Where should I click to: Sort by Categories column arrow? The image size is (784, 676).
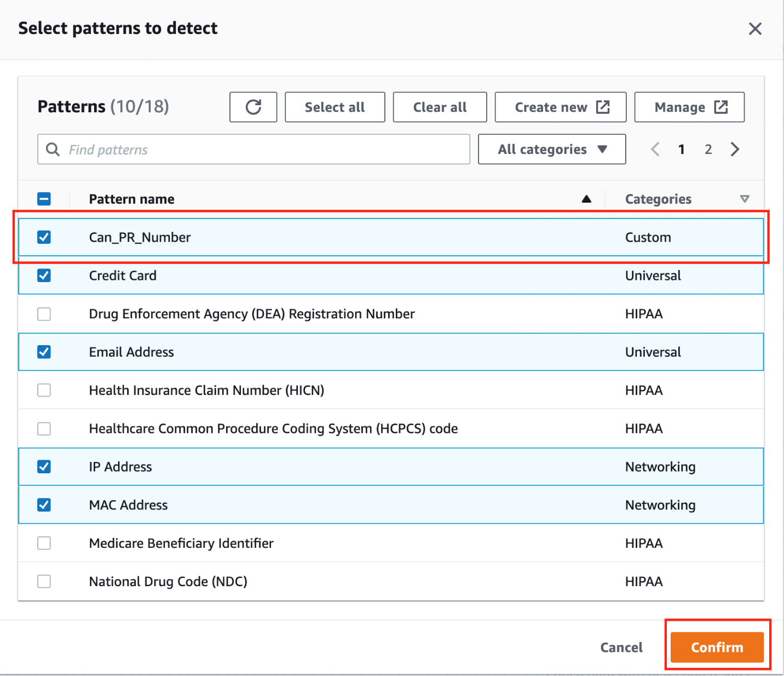click(x=745, y=199)
